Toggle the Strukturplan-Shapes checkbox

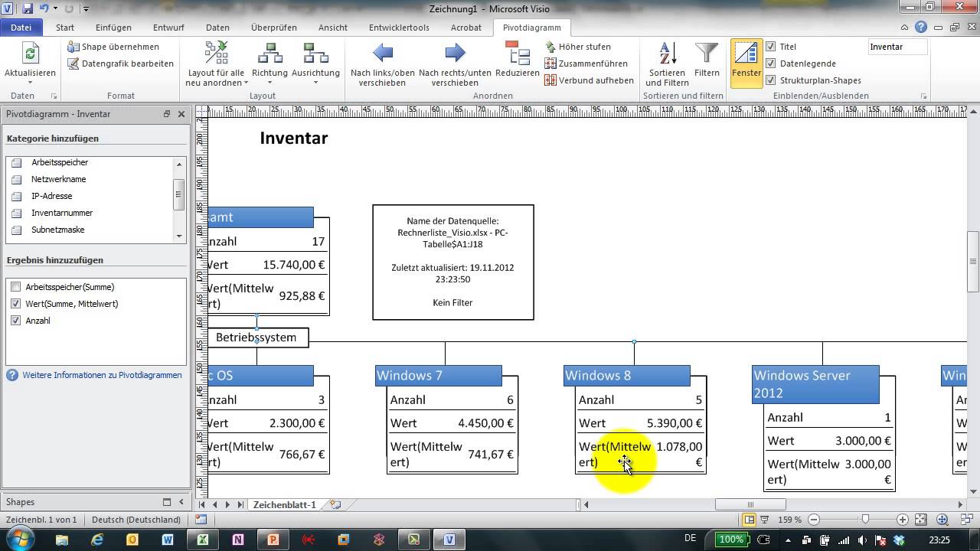coord(771,80)
